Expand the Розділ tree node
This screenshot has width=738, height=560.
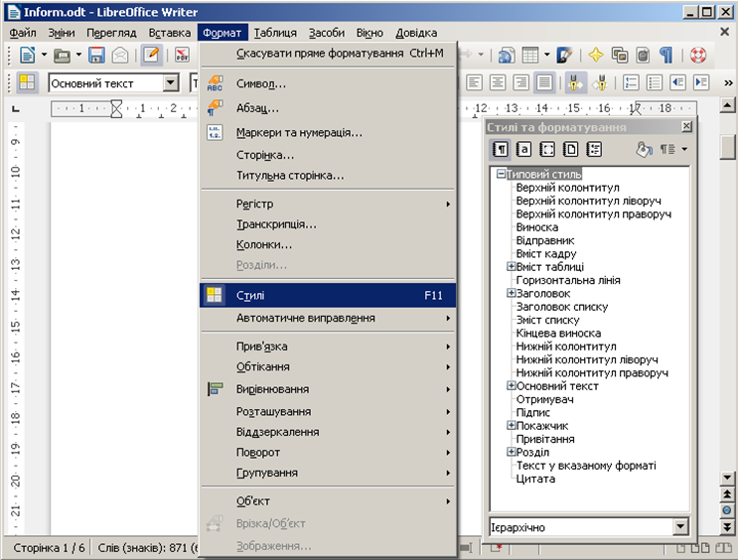[512, 452]
